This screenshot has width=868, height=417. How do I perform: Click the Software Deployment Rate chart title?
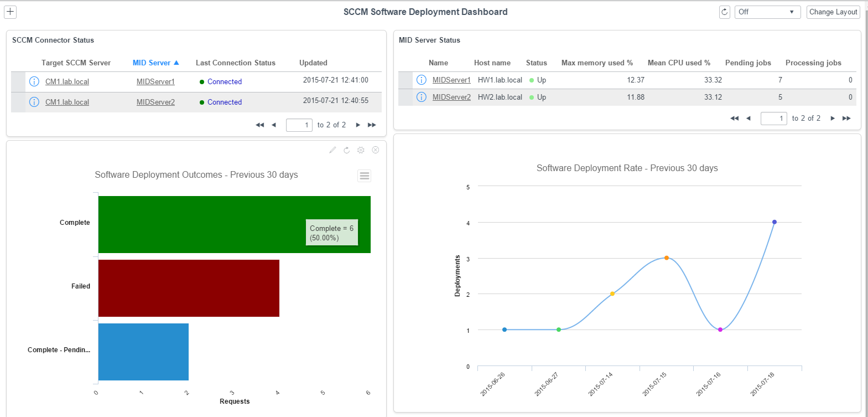[x=627, y=168]
